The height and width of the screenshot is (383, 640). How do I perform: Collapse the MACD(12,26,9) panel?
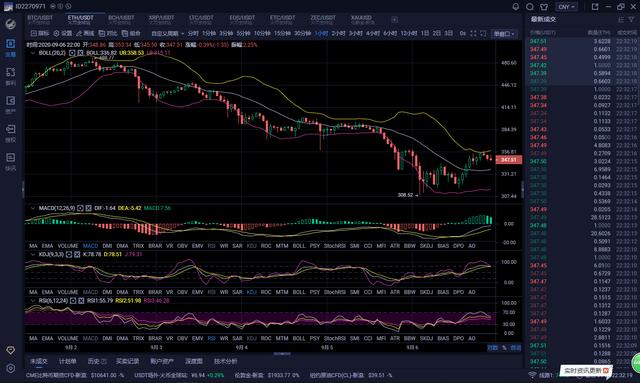point(33,208)
